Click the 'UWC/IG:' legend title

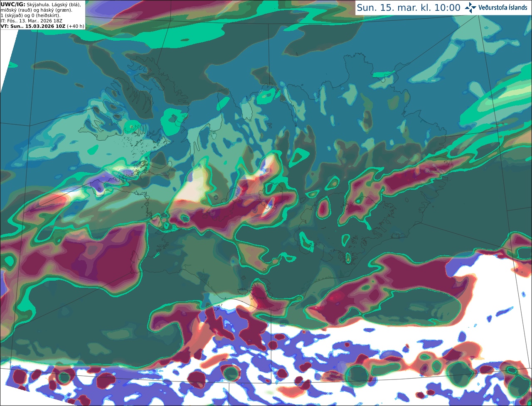[13, 5]
